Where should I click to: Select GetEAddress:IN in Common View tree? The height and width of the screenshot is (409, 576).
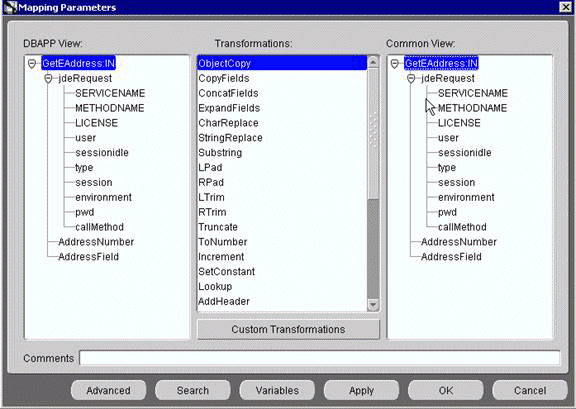[441, 63]
